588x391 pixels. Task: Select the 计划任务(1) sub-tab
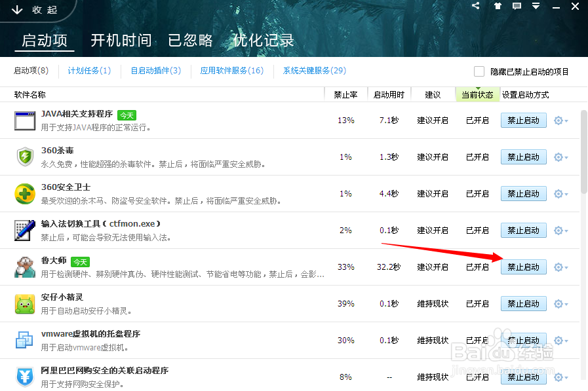pos(89,71)
